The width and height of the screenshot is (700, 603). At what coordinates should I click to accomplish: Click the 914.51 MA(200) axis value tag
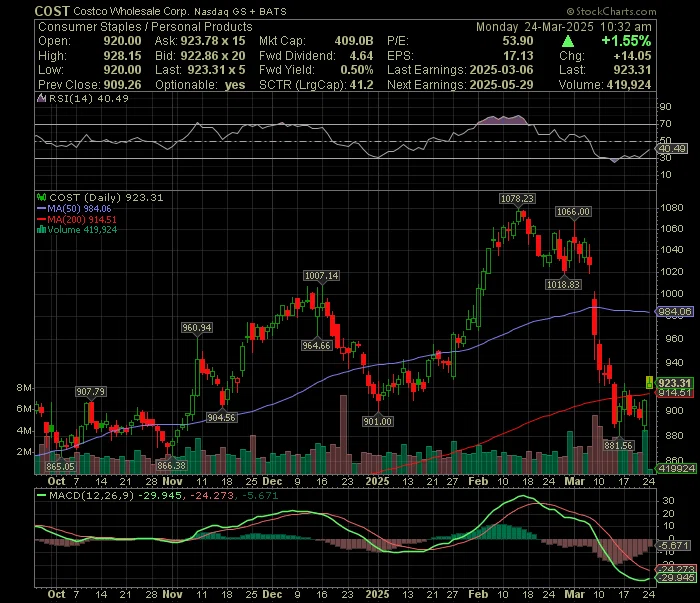675,393
